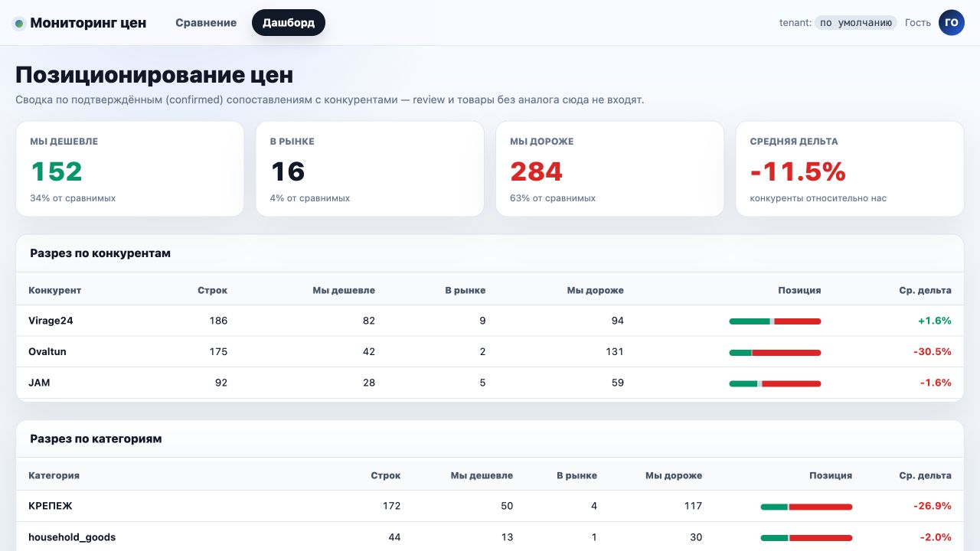Screen dimensions: 980x551
Task: Open the В рынке 16 card
Action: (x=370, y=168)
